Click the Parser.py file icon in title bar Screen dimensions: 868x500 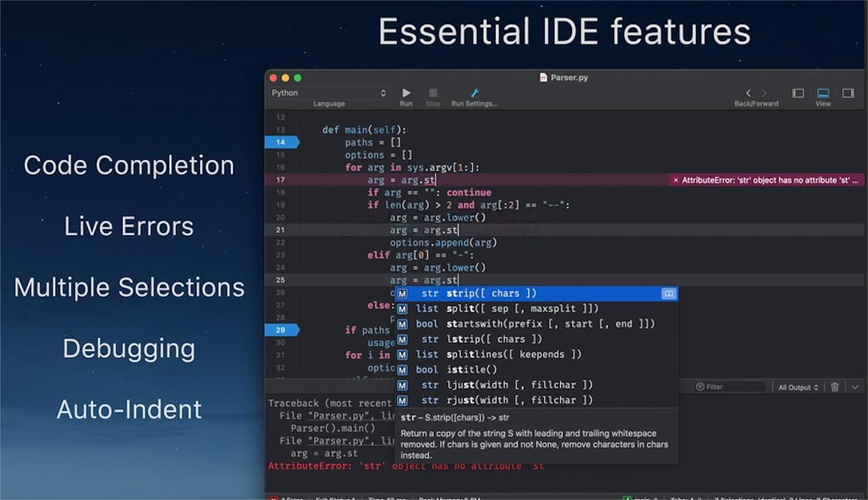coord(543,77)
